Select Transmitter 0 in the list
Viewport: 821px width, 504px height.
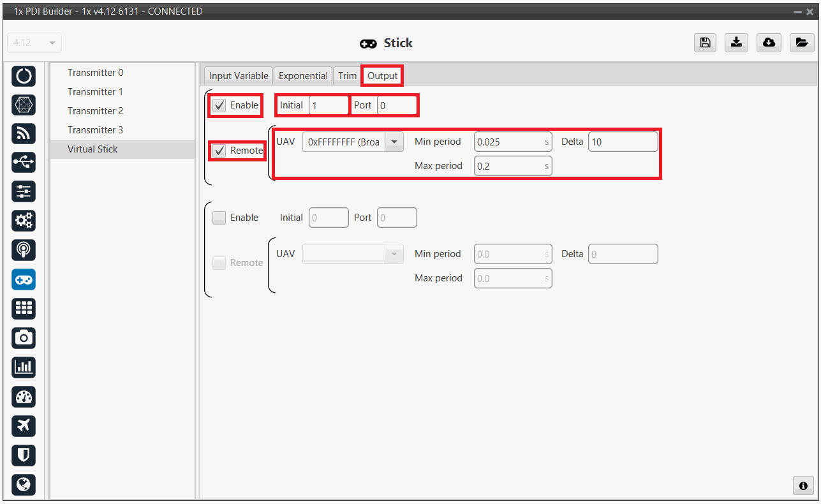coord(96,73)
